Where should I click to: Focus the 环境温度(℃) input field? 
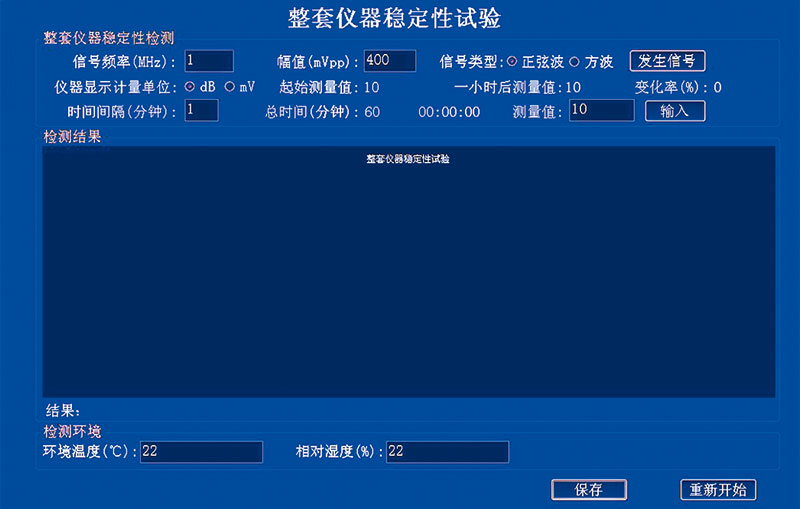201,452
